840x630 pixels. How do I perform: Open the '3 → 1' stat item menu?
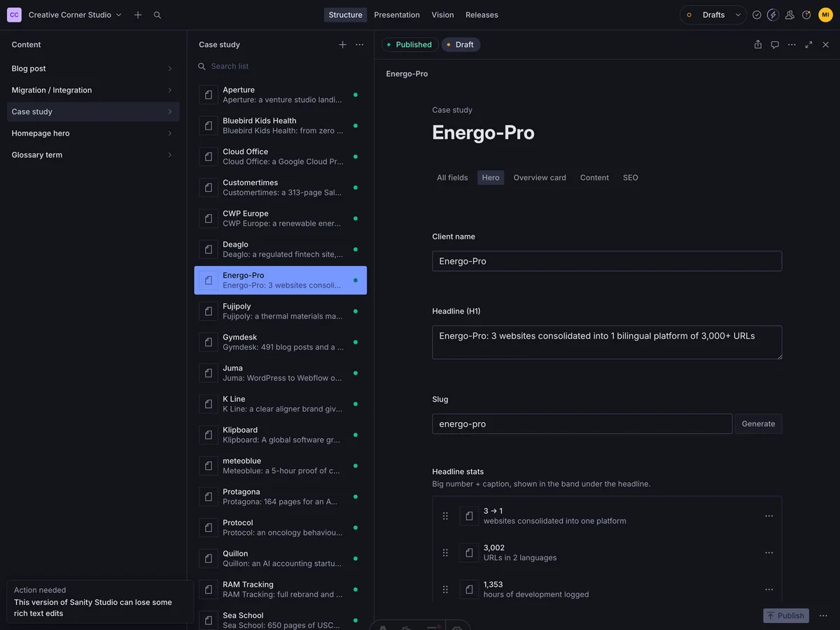pyautogui.click(x=769, y=516)
